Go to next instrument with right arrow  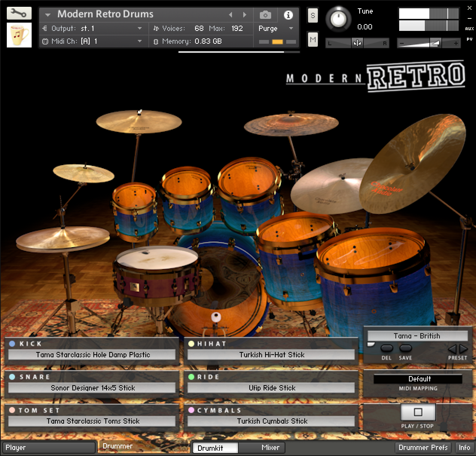click(x=244, y=15)
